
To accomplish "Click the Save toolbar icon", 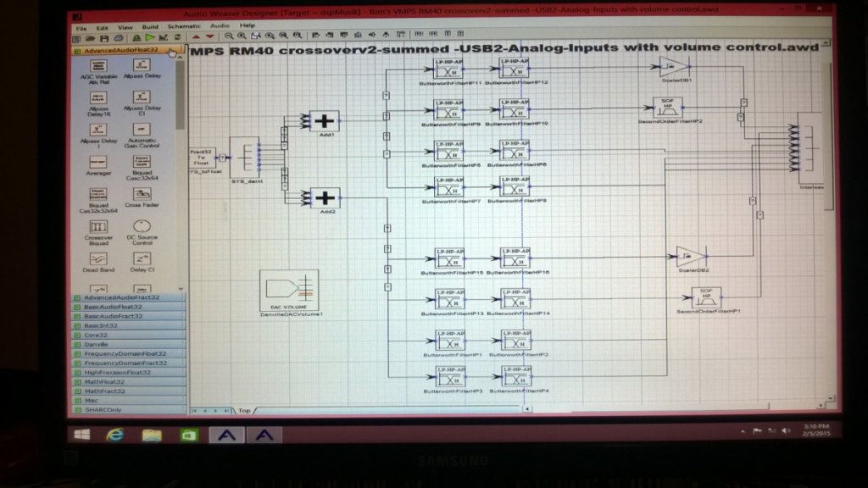I will [104, 38].
